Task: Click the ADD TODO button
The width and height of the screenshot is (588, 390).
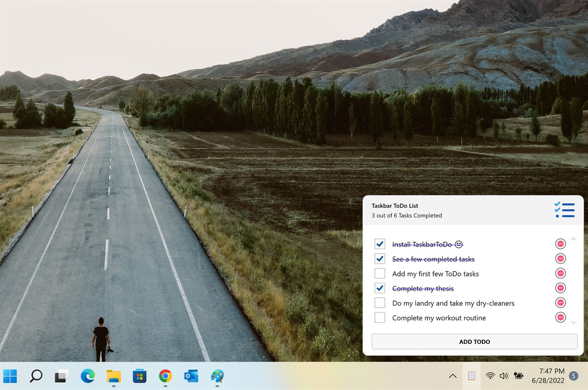Action: [474, 341]
